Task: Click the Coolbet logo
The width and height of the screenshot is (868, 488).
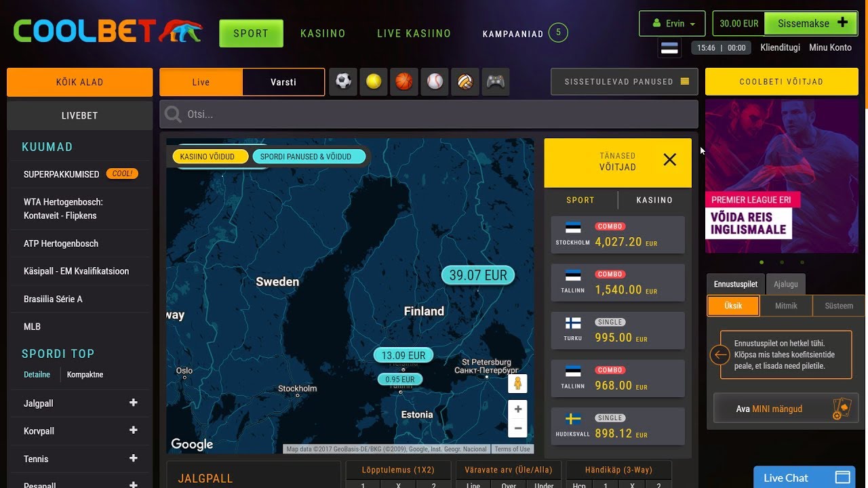Action: point(108,32)
